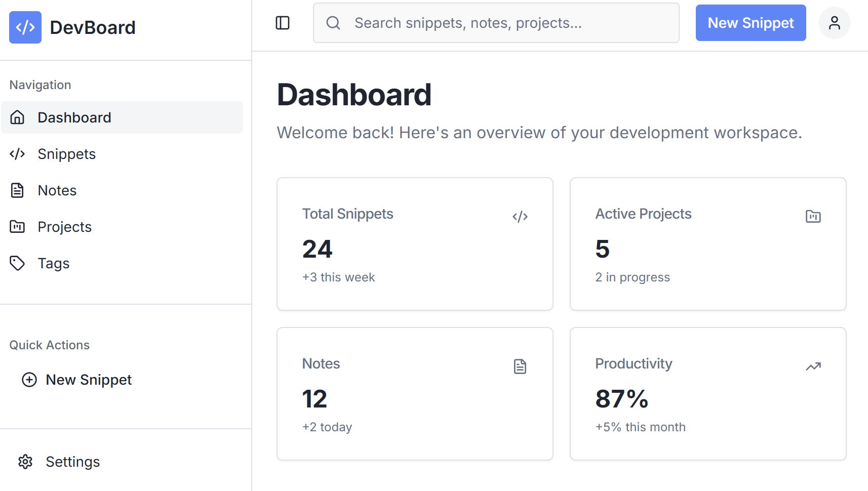Click the plus icon next to New Snippet
Screen dimensions: 868x491
click(x=29, y=380)
